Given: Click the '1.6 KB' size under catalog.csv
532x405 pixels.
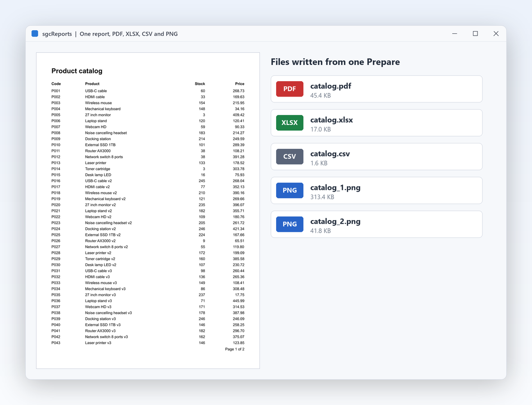Looking at the screenshot, I should [x=319, y=163].
